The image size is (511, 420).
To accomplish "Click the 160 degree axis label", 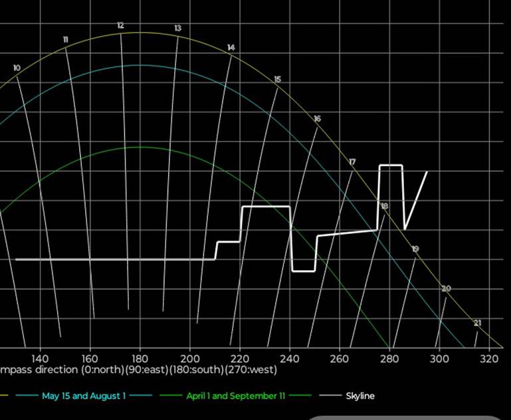I will (x=90, y=359).
